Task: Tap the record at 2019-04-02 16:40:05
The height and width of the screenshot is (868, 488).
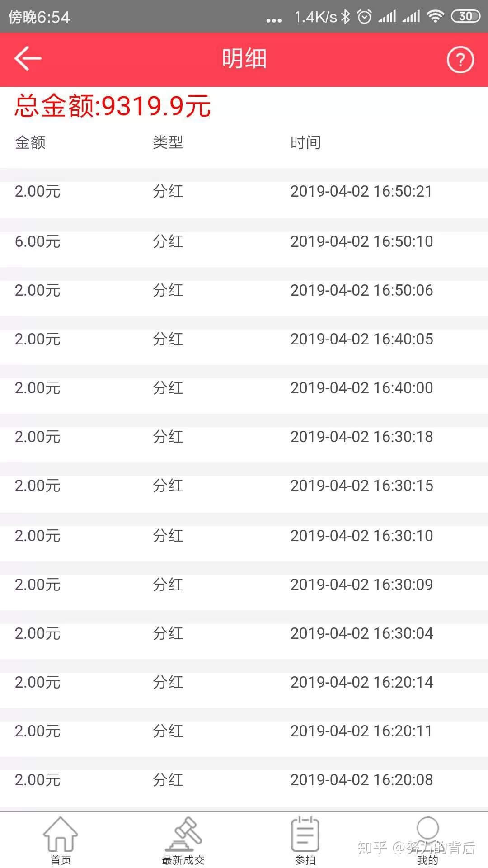Action: (244, 340)
